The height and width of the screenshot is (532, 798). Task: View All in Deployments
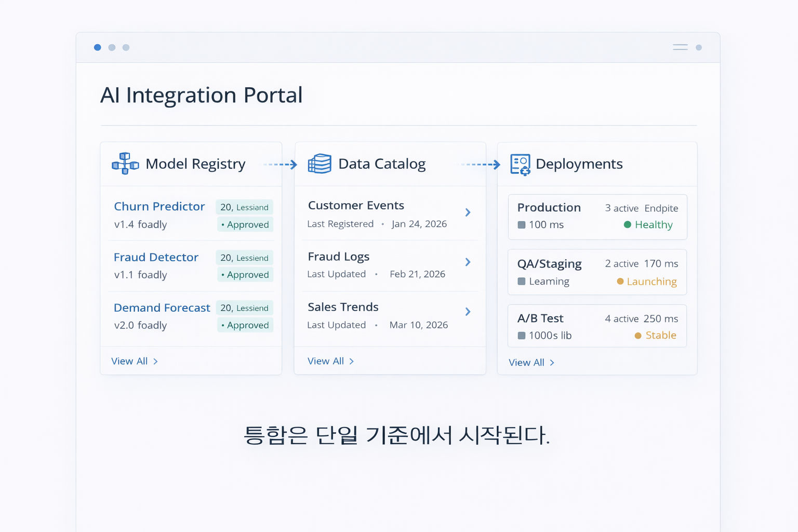531,363
